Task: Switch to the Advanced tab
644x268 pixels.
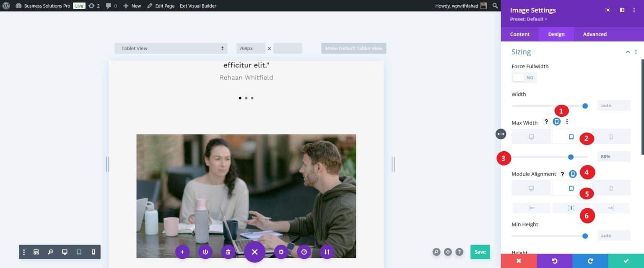Action: 595,34
